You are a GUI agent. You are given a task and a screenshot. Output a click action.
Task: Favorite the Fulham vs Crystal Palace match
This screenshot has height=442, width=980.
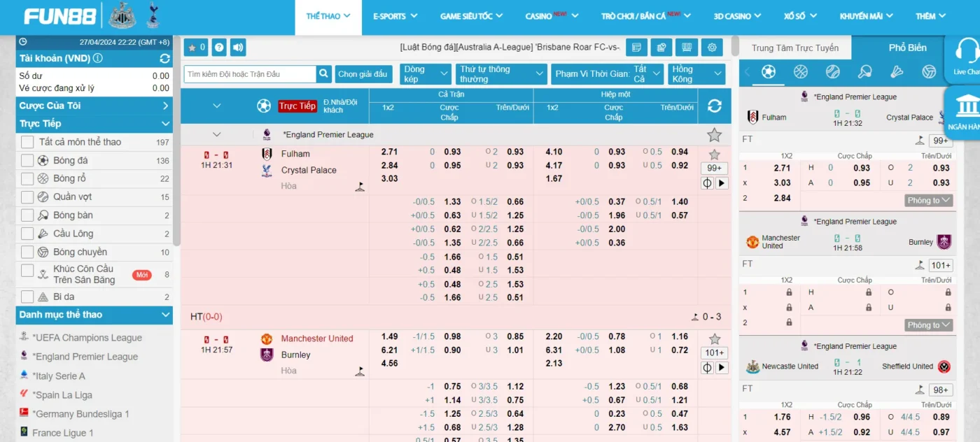[x=714, y=155]
